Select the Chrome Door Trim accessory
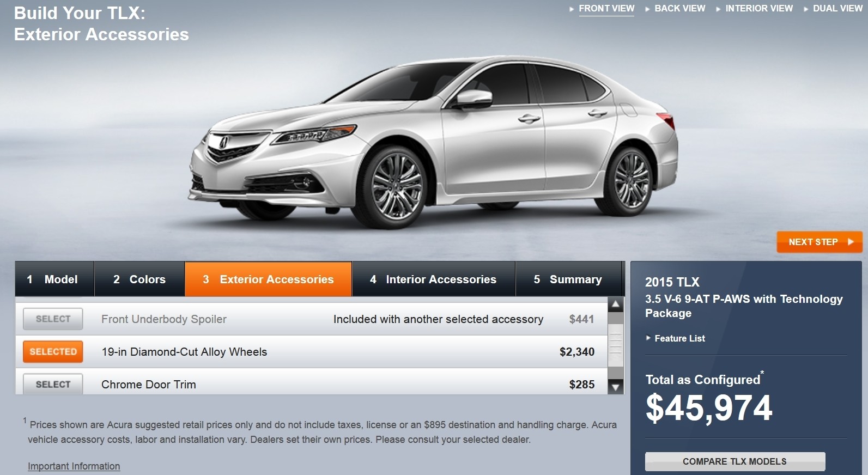The height and width of the screenshot is (475, 868). (53, 384)
